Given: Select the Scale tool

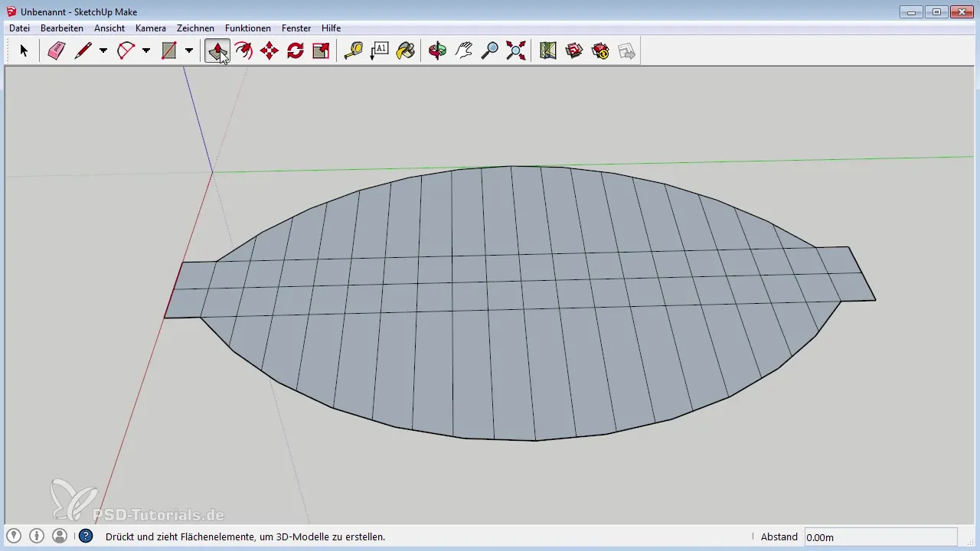Looking at the screenshot, I should click(322, 51).
